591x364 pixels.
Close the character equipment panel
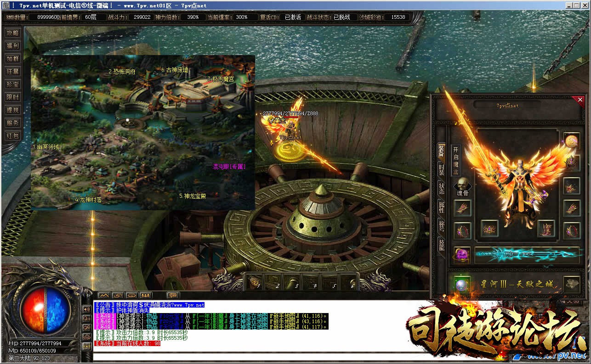coord(580,100)
